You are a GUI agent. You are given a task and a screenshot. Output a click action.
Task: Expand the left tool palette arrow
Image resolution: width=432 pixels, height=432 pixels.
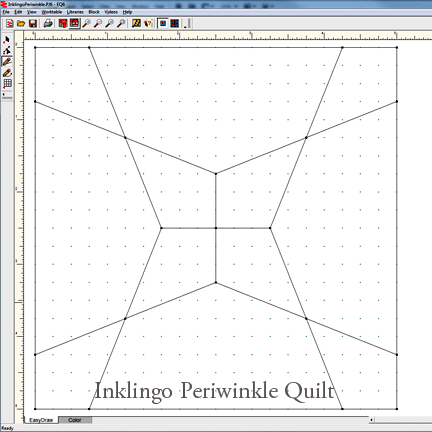pos(3,95)
